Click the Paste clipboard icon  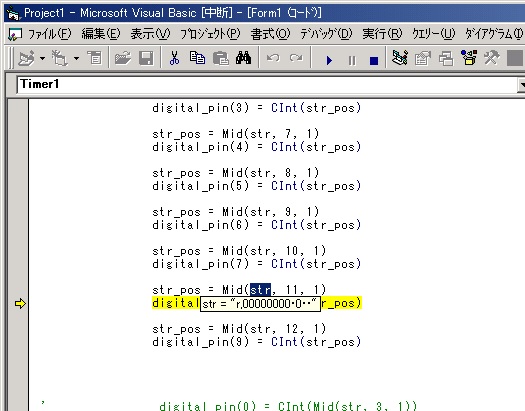(x=221, y=59)
